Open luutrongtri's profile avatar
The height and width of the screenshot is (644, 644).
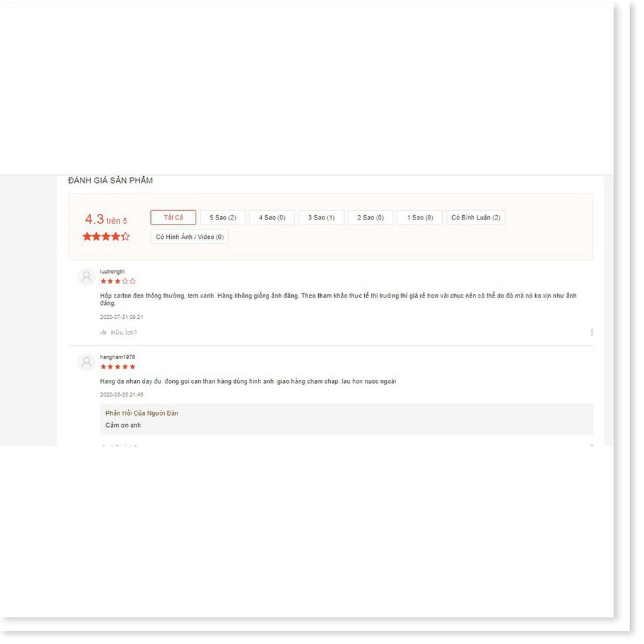(x=87, y=277)
